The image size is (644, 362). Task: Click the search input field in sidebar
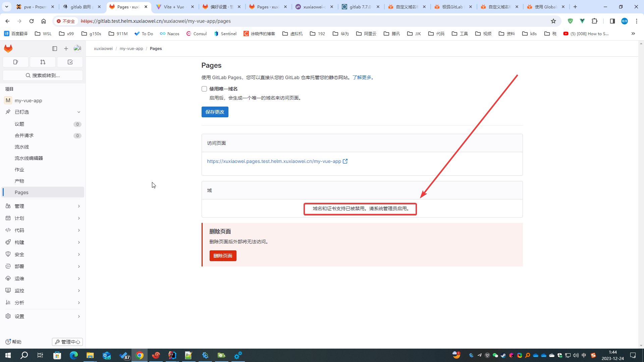click(43, 75)
